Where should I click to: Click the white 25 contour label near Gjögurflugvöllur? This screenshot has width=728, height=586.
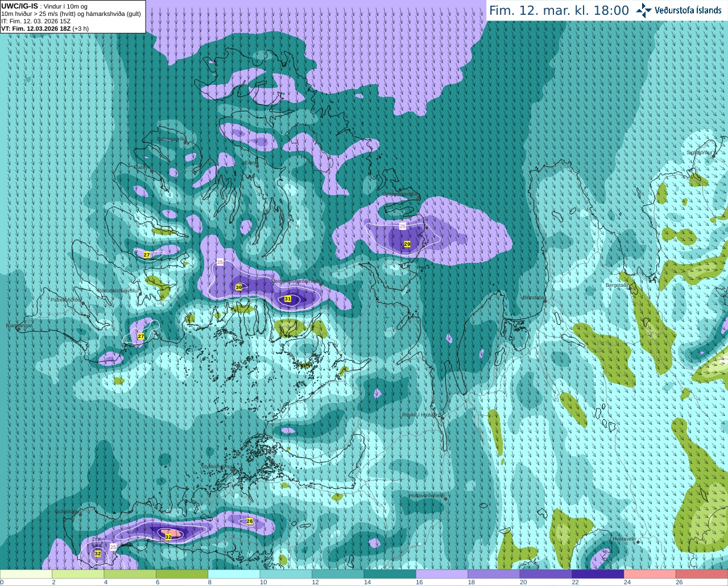(403, 226)
